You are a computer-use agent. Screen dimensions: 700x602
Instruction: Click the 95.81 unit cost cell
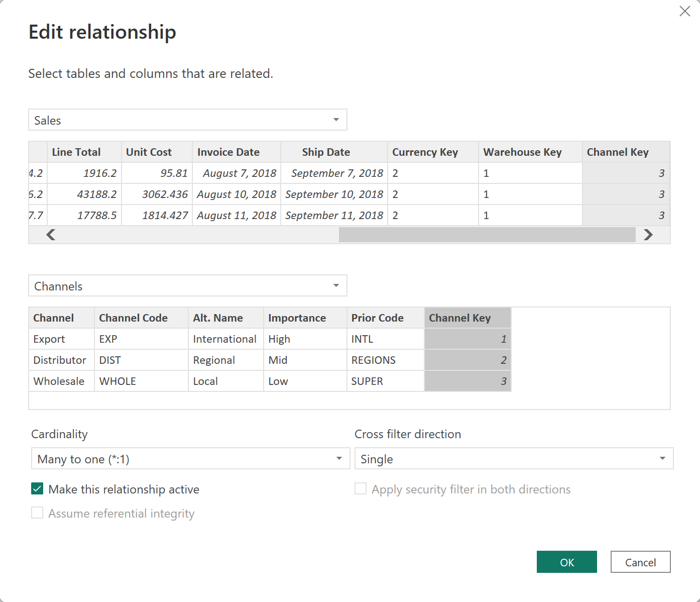pos(157,173)
